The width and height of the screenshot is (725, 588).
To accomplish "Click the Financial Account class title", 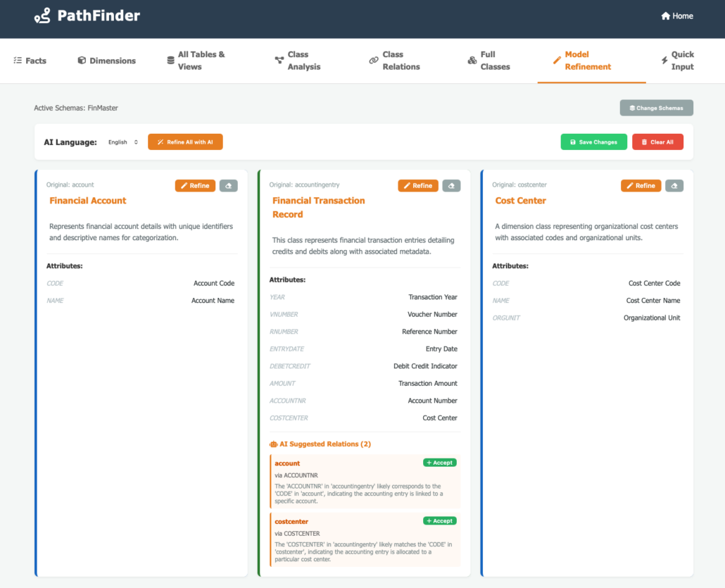I will 88,201.
